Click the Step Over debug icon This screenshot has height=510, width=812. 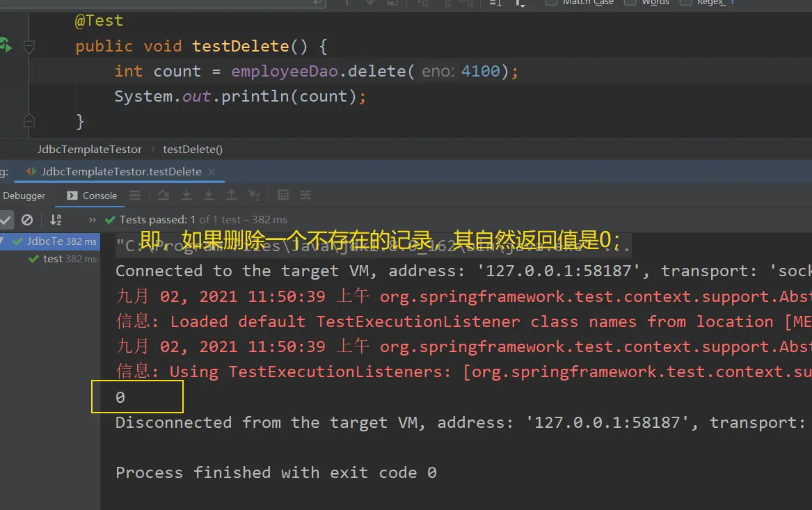164,196
